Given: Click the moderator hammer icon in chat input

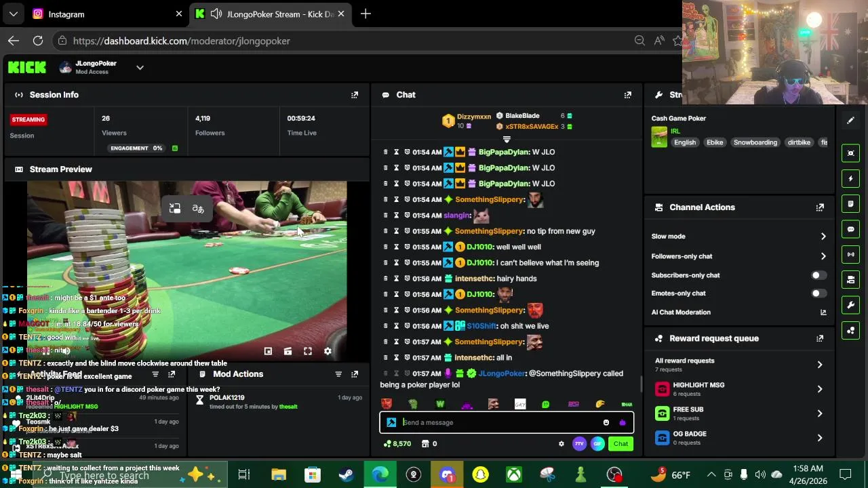Looking at the screenshot, I should (x=391, y=422).
